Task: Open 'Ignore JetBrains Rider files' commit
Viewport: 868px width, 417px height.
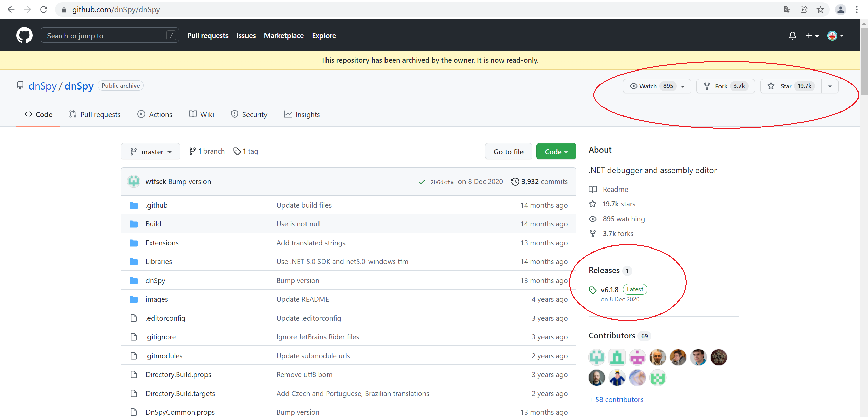Action: [318, 337]
